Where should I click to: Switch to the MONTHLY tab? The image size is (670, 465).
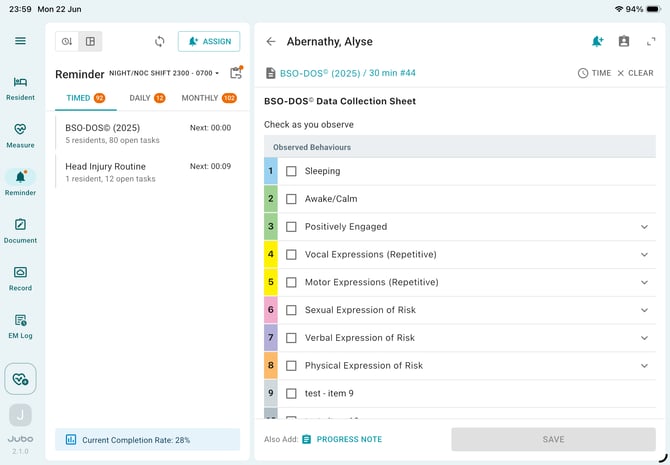pos(209,98)
